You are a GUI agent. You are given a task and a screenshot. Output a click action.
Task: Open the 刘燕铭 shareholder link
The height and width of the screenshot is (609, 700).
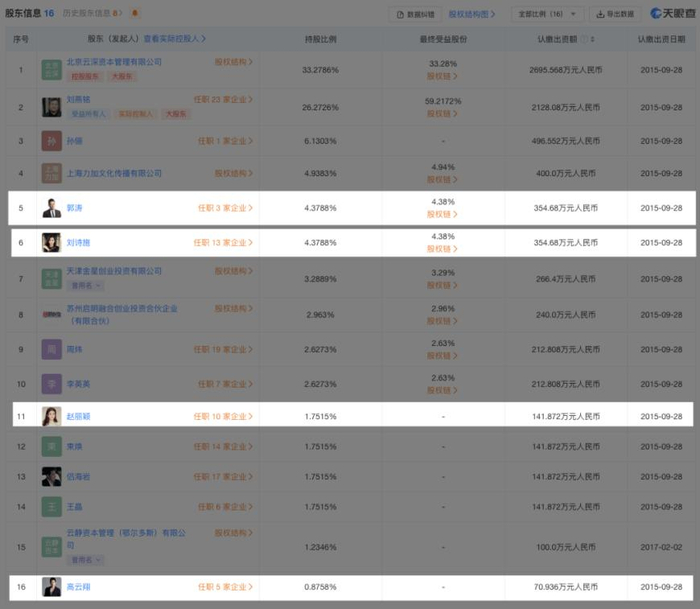point(78,100)
